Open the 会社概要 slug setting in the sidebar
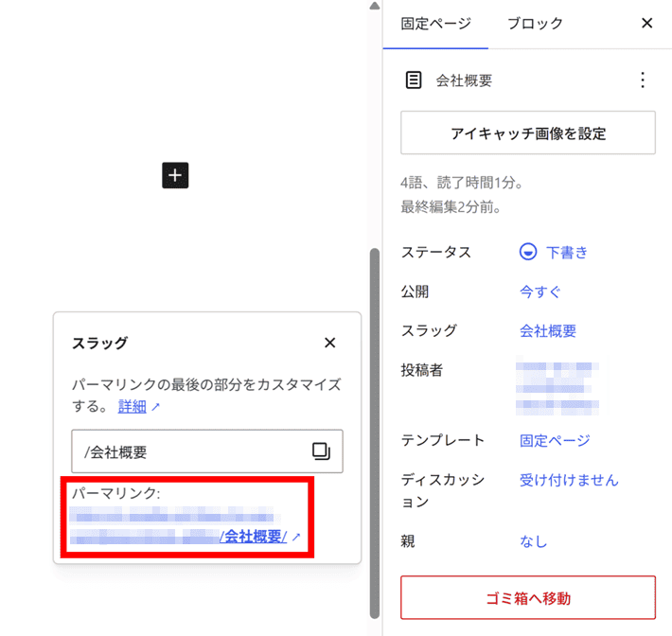 548,331
